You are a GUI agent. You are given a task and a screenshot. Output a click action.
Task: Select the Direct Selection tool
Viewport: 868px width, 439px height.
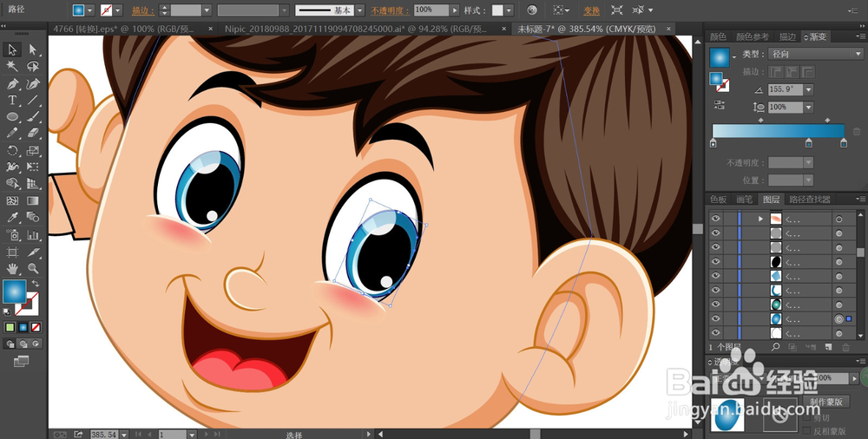pos(33,49)
